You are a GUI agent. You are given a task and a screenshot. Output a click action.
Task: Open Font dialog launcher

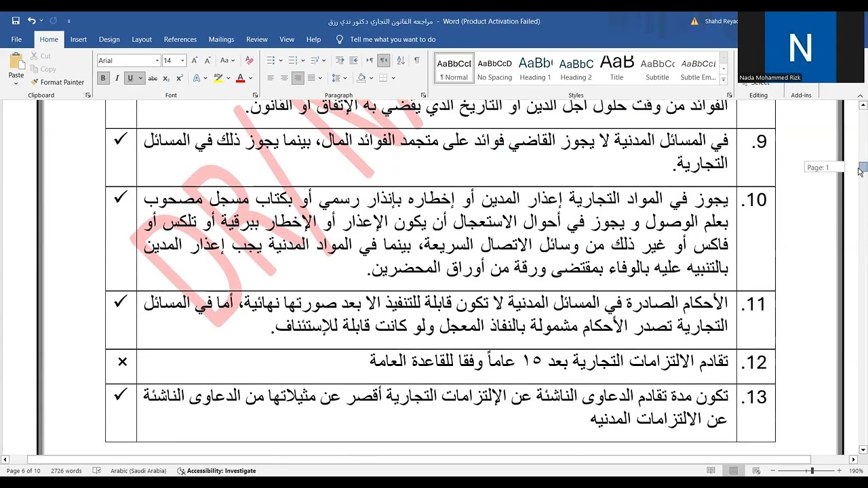[255, 96]
